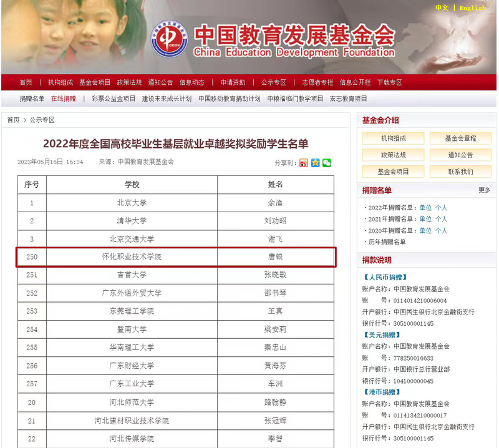499x448 pixels.
Task: Click the CEDF foundation logo
Action: [171, 39]
